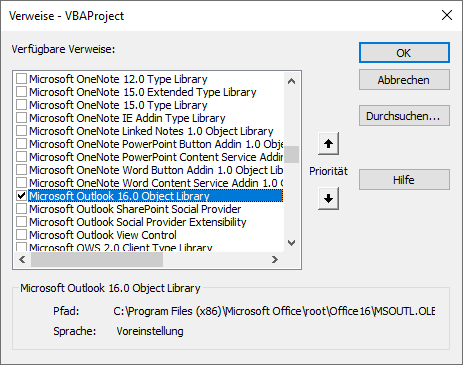Image resolution: width=463 pixels, height=365 pixels.
Task: Click the Voreinstellung language value
Action: click(150, 331)
